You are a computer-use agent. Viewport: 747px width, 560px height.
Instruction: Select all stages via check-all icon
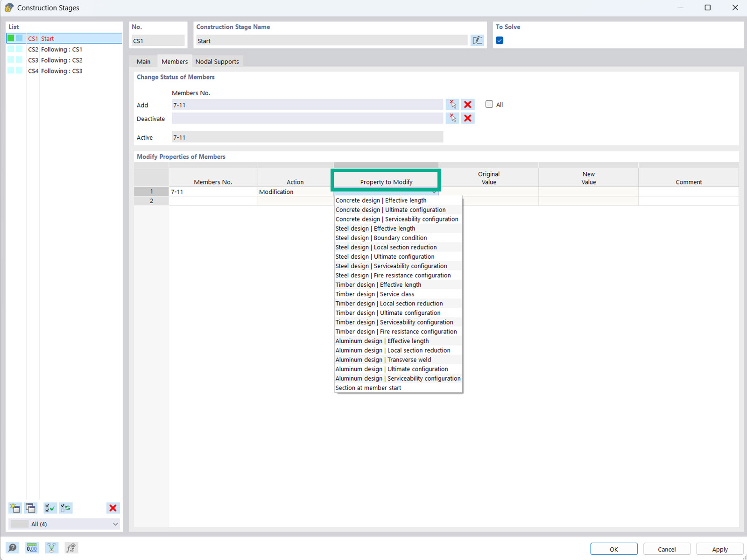[x=50, y=508]
